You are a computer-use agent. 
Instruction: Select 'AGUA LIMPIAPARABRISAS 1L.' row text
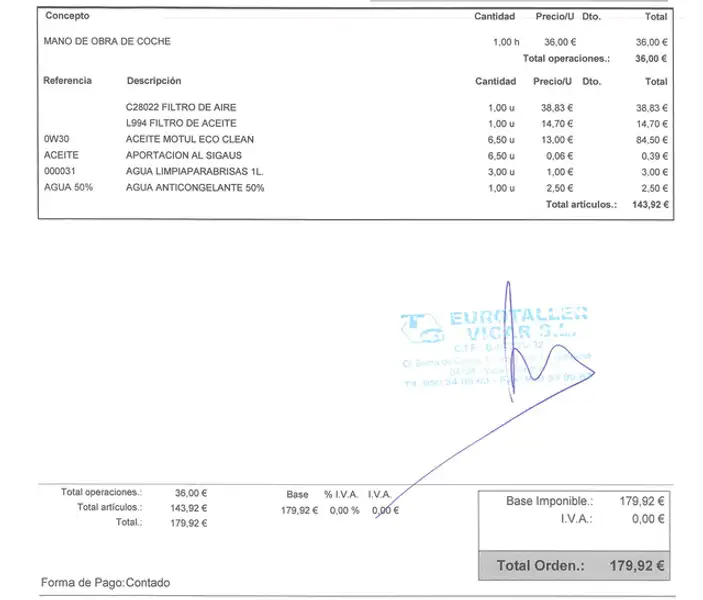[x=195, y=171]
